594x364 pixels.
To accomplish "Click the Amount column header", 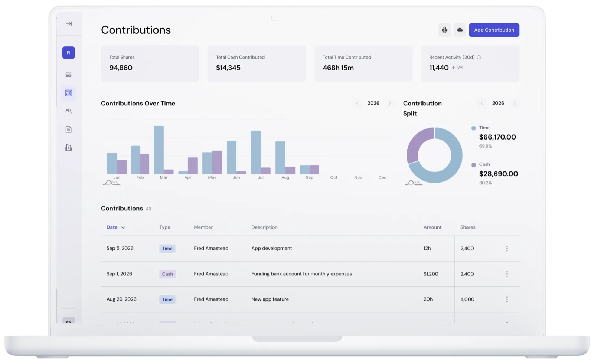I will coord(433,227).
